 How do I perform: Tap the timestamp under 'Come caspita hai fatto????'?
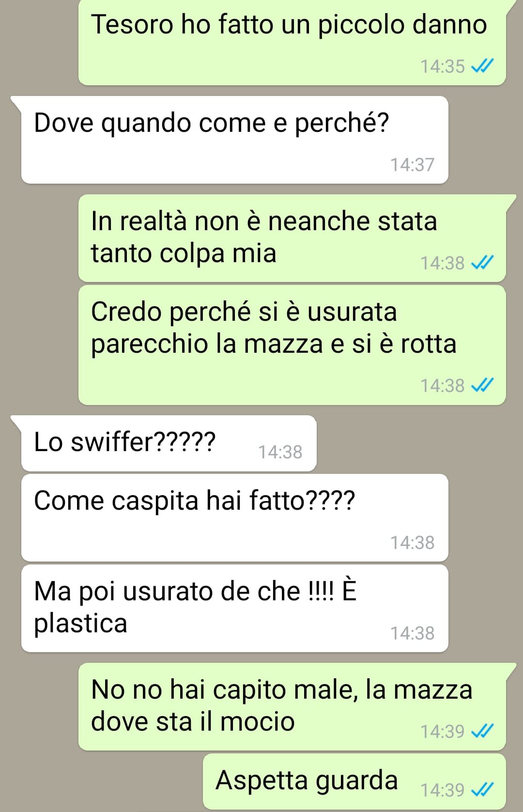point(413,543)
